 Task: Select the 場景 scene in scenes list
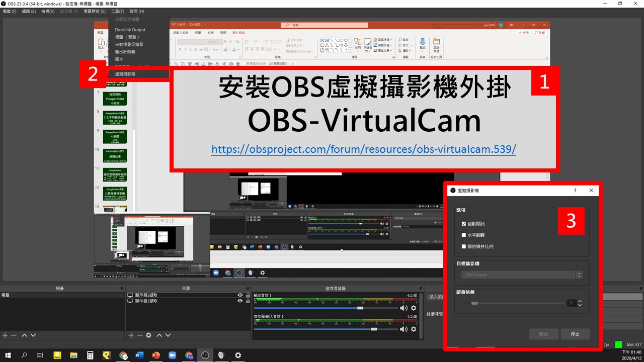[x=62, y=295]
